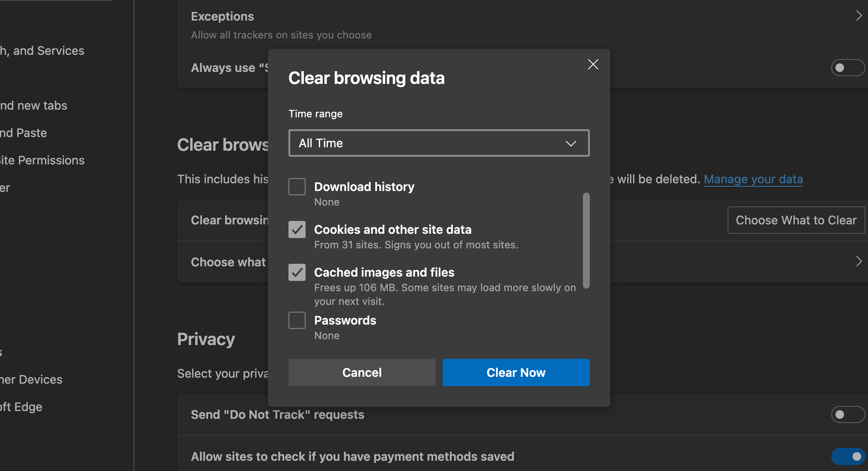This screenshot has height=471, width=868.
Task: Disable Cached images and files checkbox
Action: pyautogui.click(x=297, y=271)
